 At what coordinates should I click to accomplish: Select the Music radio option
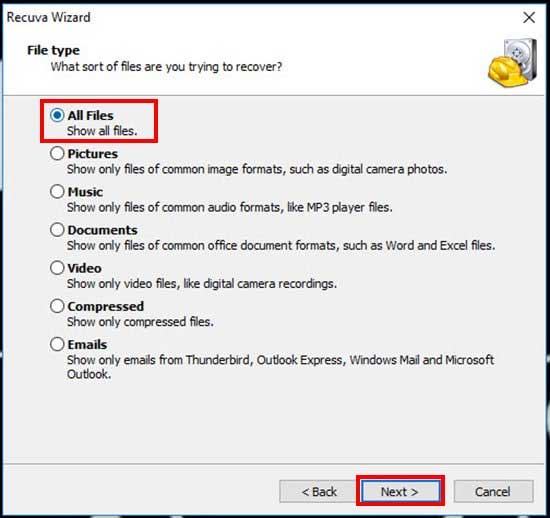point(57,192)
